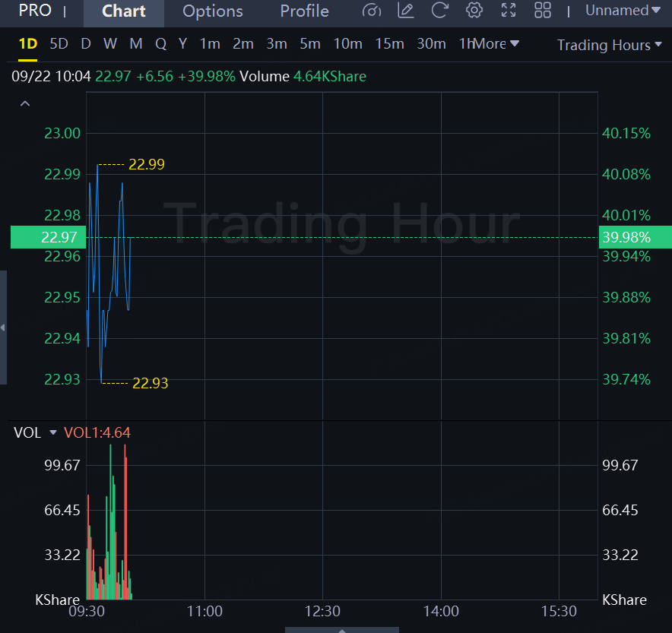Select the drawing pencil tool icon
Screen dimensions: 672x633
click(x=405, y=11)
